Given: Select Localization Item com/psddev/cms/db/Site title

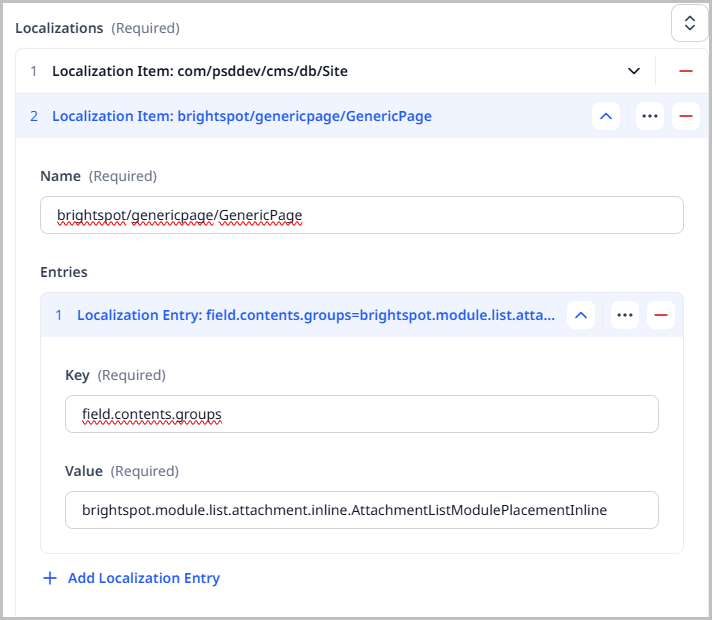Looking at the screenshot, I should pos(200,71).
